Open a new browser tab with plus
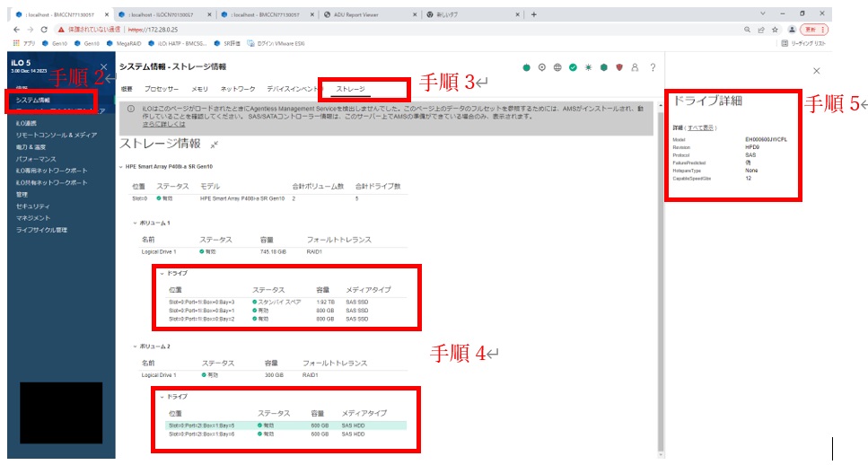 (x=534, y=14)
